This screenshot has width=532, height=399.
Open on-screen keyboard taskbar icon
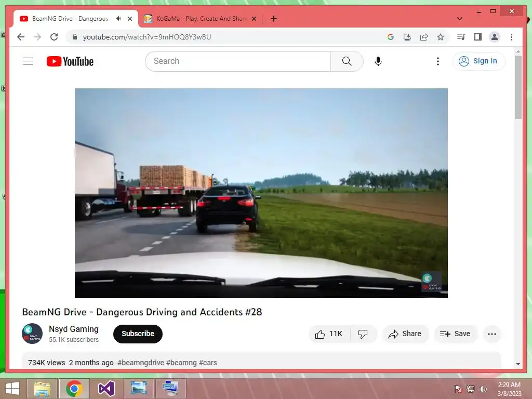point(171,389)
